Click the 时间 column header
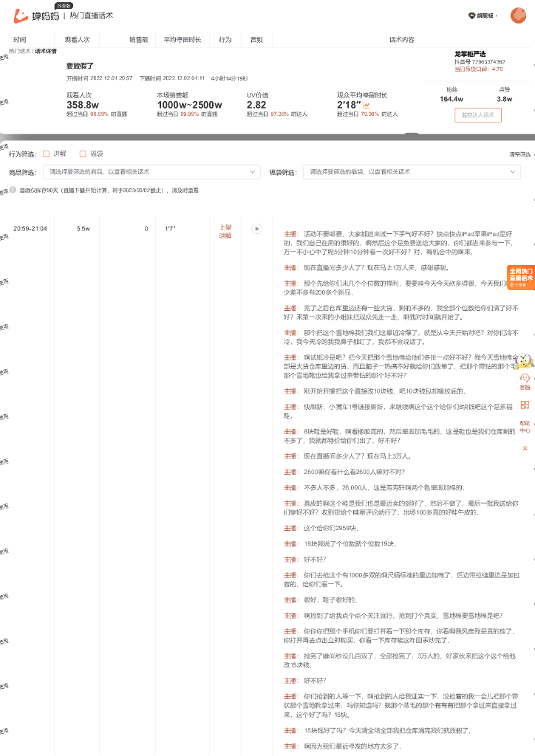The height and width of the screenshot is (756, 535). click(20, 40)
